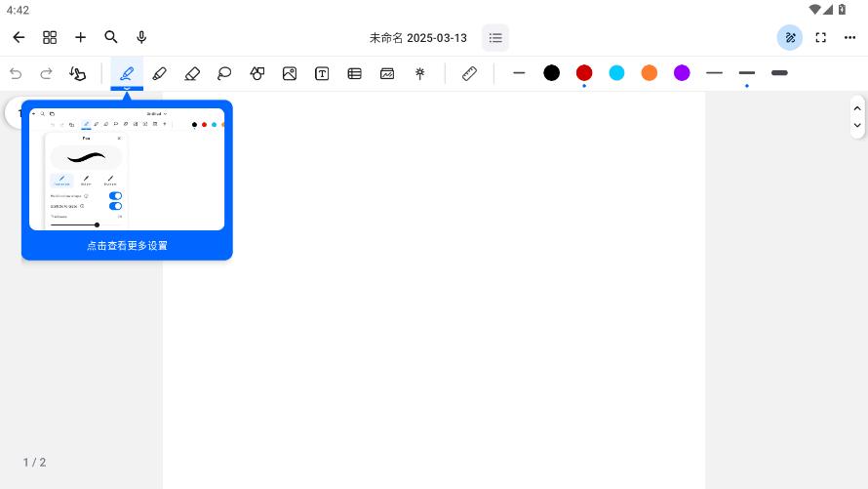Toggle the stylus edit mode button
868x489 pixels.
[x=790, y=37]
